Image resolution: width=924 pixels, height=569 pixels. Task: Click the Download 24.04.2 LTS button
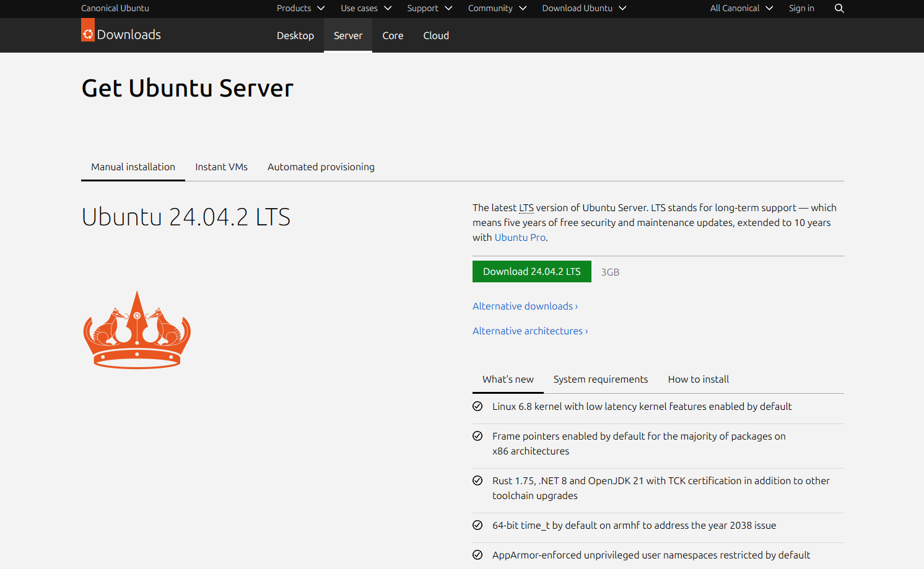(x=532, y=271)
